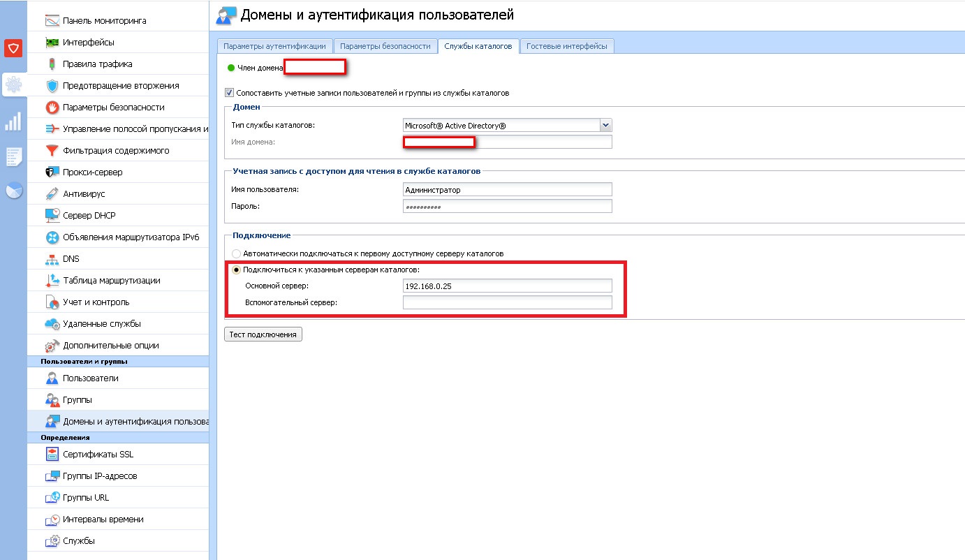
Task: Click the Имя пользователя field with Администратор
Action: pyautogui.click(x=508, y=190)
